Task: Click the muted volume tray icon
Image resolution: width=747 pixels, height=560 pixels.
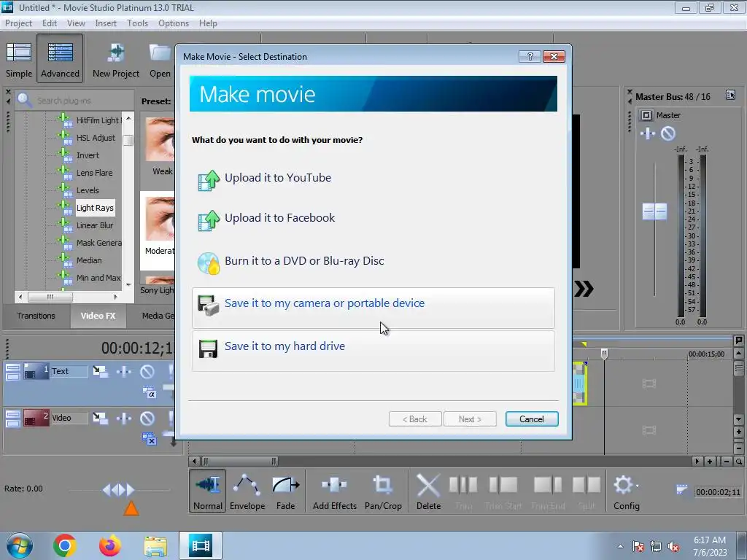Action: [x=673, y=546]
